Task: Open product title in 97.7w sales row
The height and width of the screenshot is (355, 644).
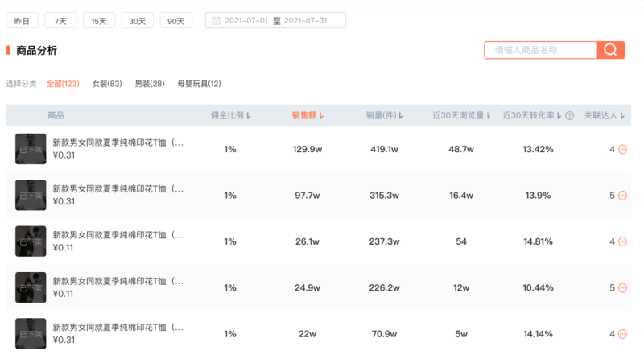Action: pos(118,189)
